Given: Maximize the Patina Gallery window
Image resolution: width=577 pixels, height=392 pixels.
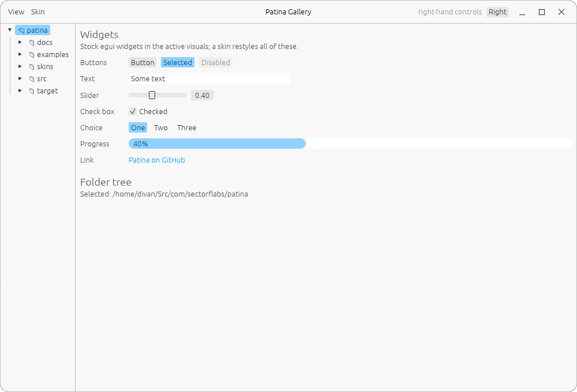Looking at the screenshot, I should click(542, 12).
